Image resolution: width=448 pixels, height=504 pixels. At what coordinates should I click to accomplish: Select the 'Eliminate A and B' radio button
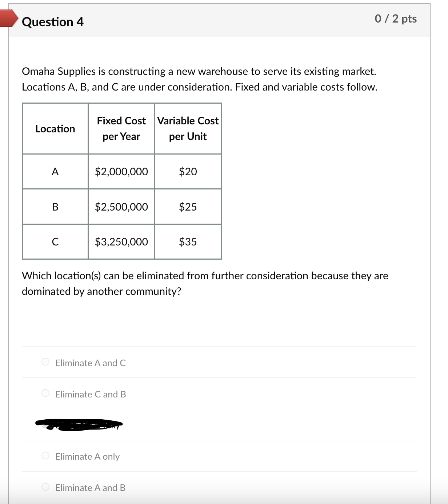pyautogui.click(x=45, y=488)
